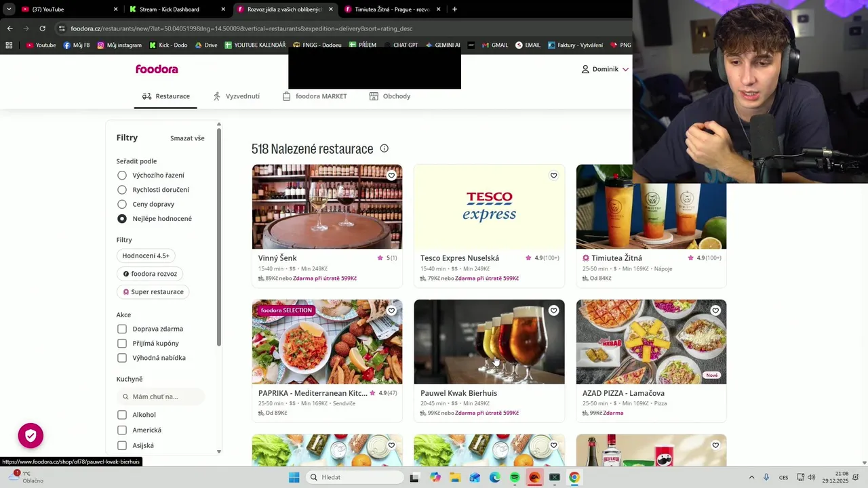Open the Copilot taskbar icon

pyautogui.click(x=435, y=477)
